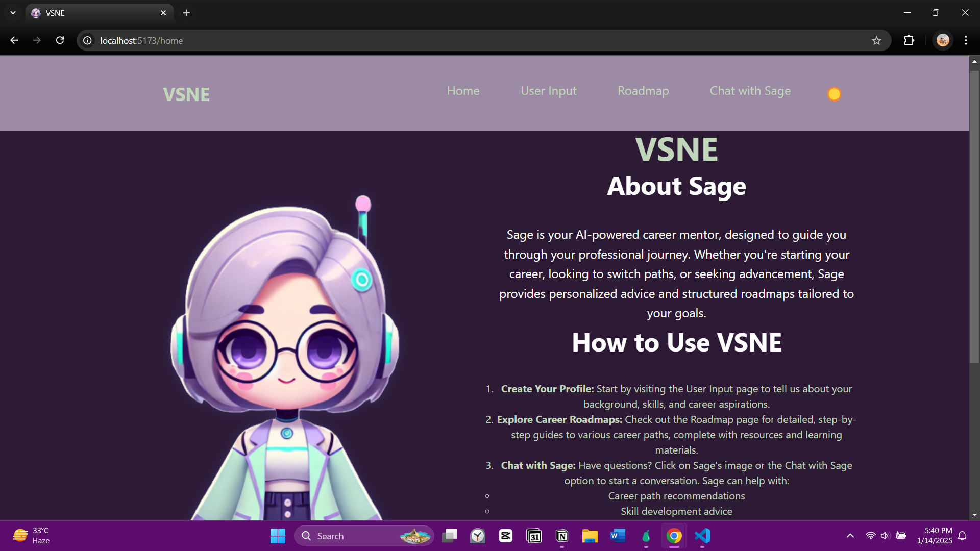Viewport: 980px width, 551px height.
Task: Open the Roadmap nav link
Action: click(x=643, y=91)
